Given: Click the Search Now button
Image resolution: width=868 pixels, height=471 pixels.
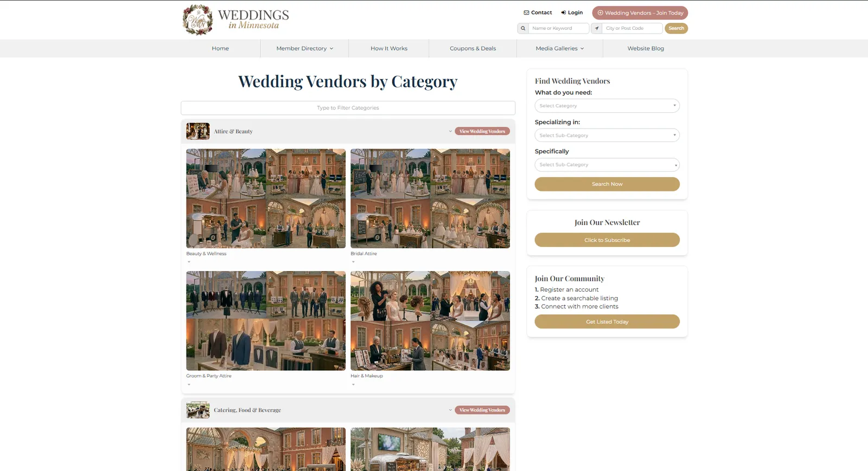Looking at the screenshot, I should point(607,184).
